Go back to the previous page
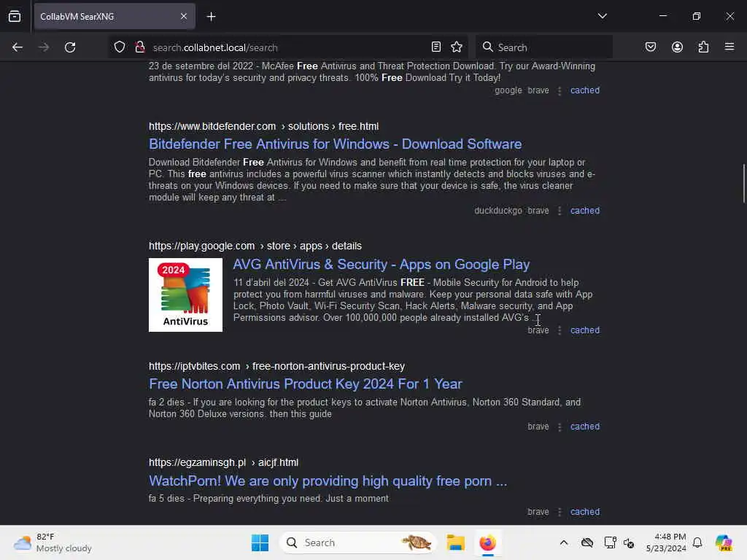Screen dimensions: 747x560 point(18,47)
